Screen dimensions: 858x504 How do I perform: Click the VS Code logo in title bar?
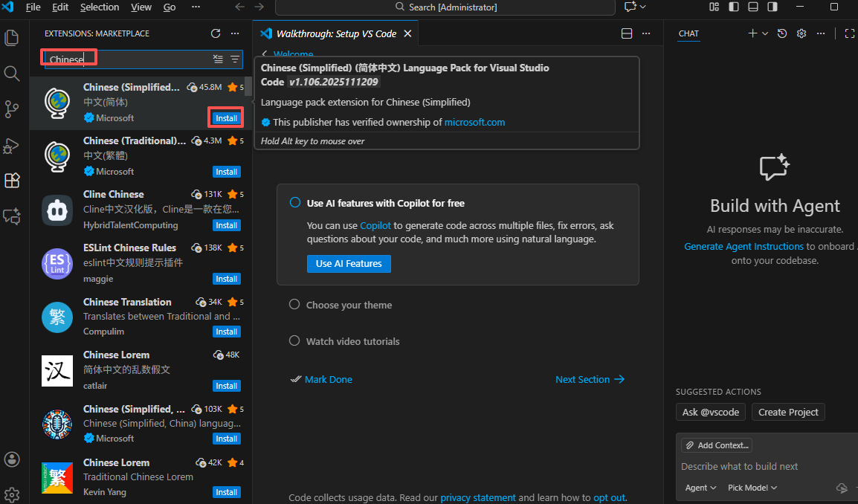point(7,7)
